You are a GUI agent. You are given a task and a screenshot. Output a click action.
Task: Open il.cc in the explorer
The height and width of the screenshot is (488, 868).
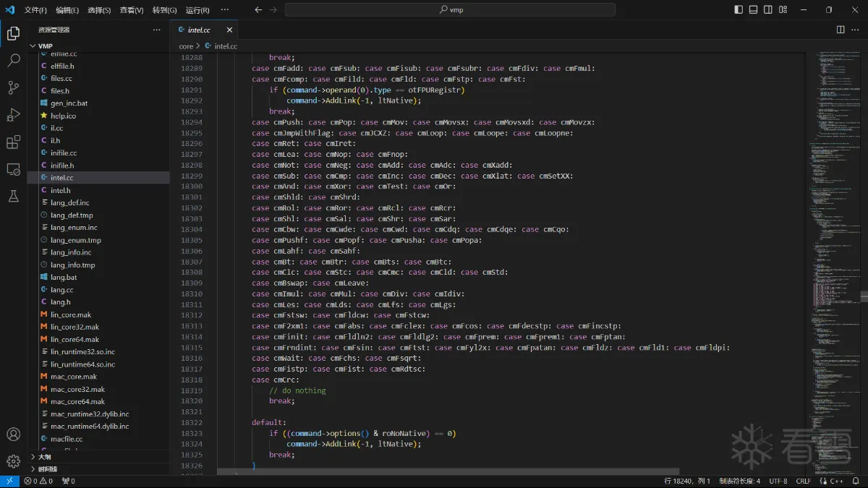pos(98,128)
